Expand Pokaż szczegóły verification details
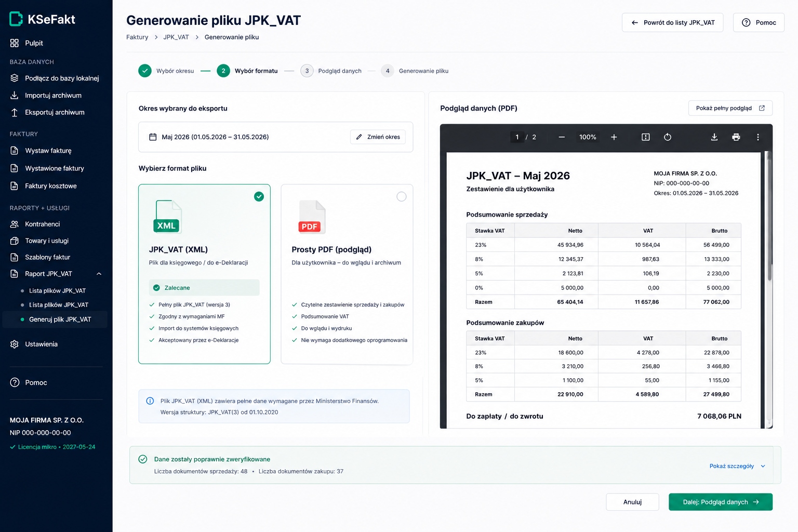This screenshot has height=532, width=798. [x=737, y=466]
